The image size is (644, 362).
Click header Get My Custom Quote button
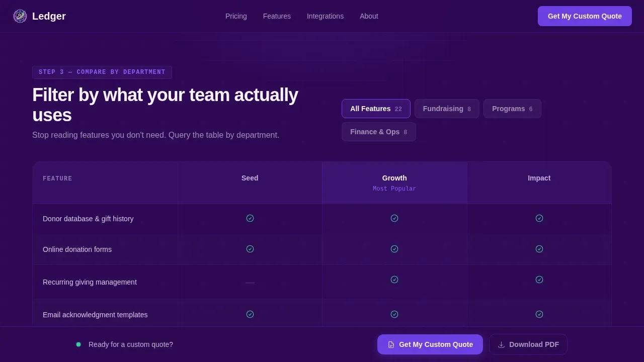tap(585, 16)
